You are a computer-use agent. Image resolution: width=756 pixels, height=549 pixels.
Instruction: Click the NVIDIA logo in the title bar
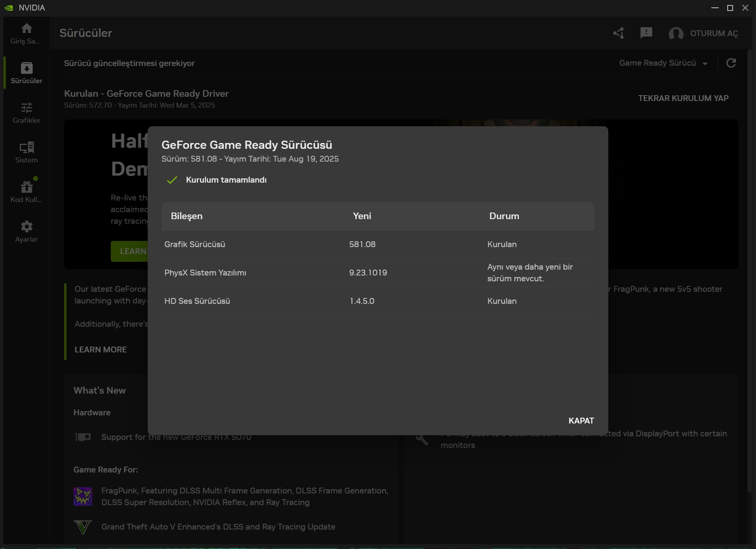point(9,7)
